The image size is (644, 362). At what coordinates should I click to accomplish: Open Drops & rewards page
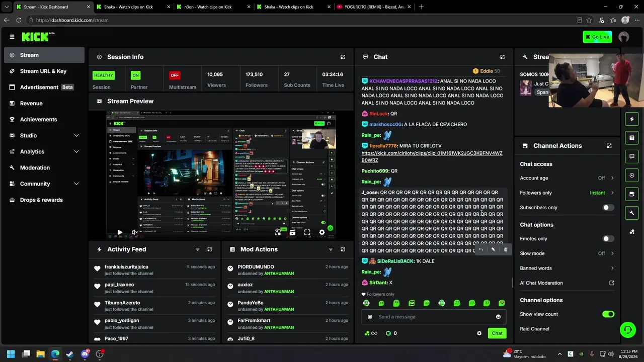44,200
